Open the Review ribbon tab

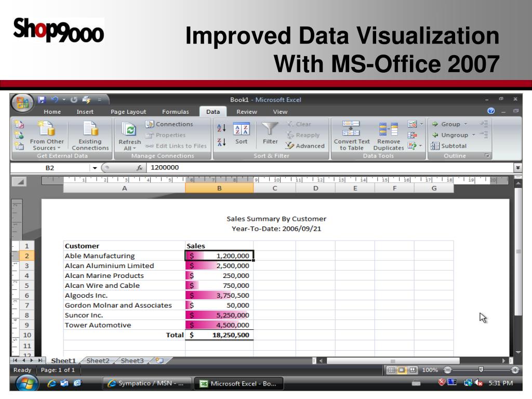(x=247, y=112)
